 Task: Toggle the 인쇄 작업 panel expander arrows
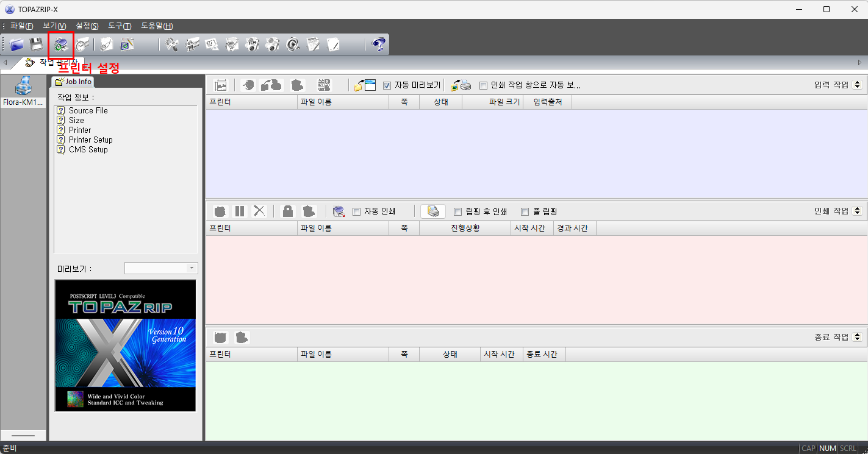click(x=857, y=211)
